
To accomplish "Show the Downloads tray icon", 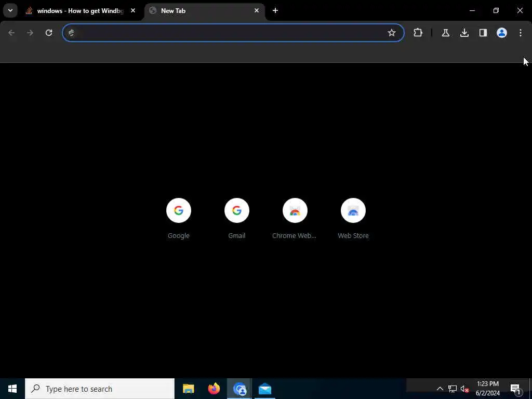I will (x=464, y=33).
